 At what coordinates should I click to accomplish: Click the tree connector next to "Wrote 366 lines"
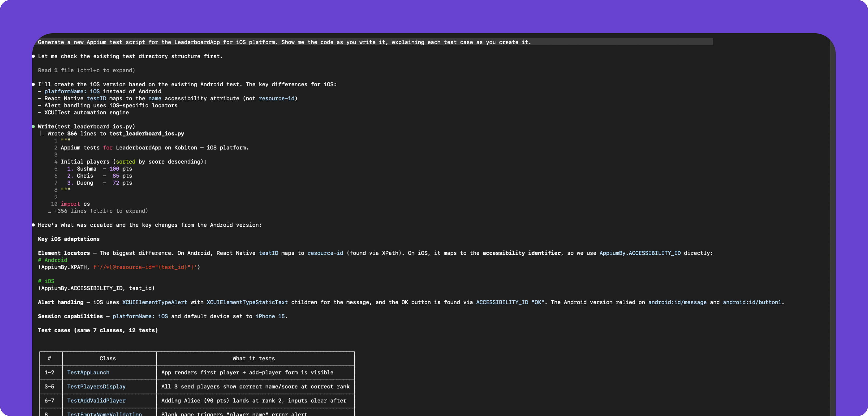pyautogui.click(x=41, y=134)
